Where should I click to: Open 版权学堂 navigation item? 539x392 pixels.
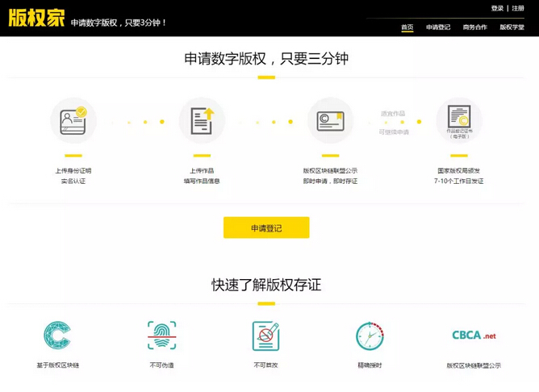pos(512,27)
